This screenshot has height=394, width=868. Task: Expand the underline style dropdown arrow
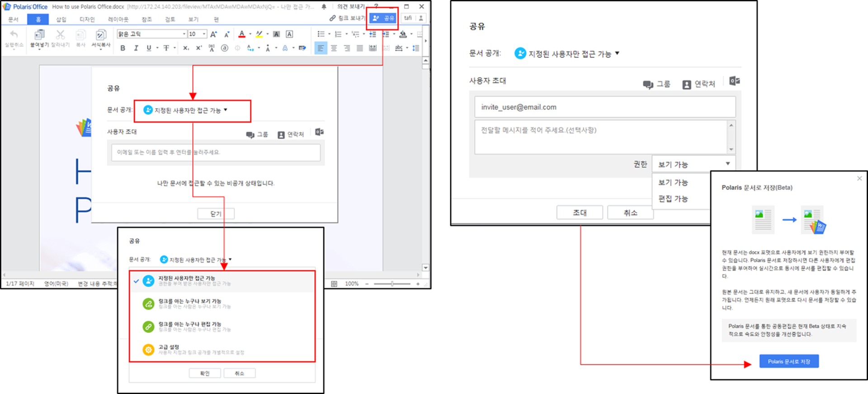pos(157,48)
